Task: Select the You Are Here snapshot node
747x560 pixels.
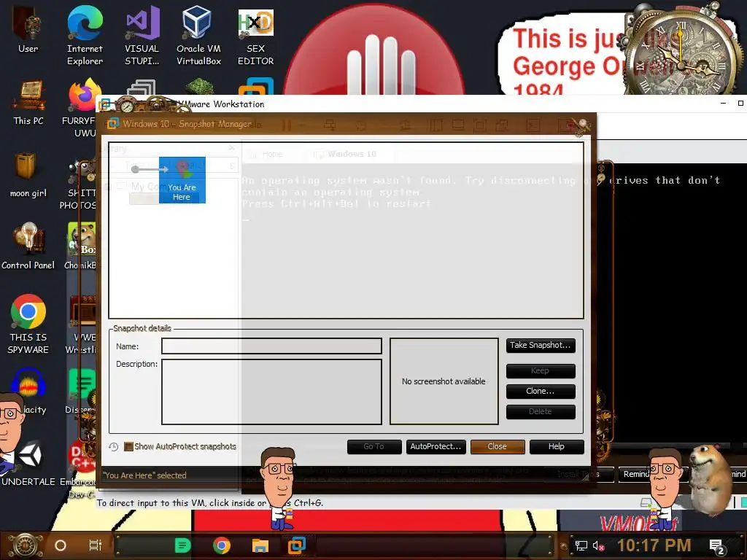Action: pyautogui.click(x=182, y=181)
